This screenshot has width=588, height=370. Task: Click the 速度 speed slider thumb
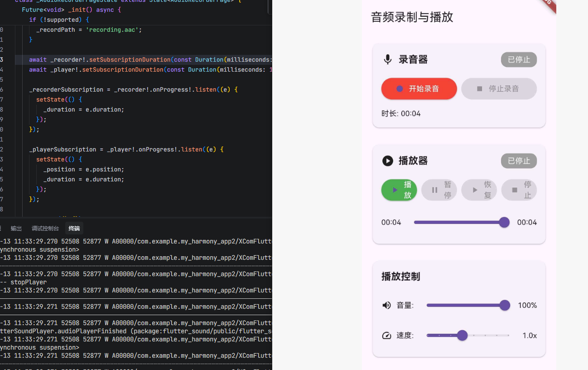click(x=462, y=336)
